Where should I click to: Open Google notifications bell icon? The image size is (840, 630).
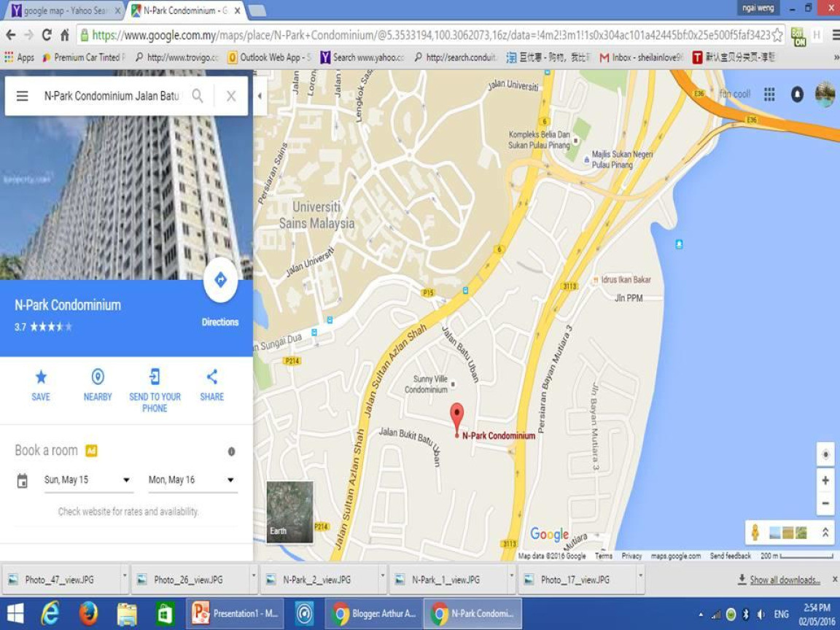797,94
